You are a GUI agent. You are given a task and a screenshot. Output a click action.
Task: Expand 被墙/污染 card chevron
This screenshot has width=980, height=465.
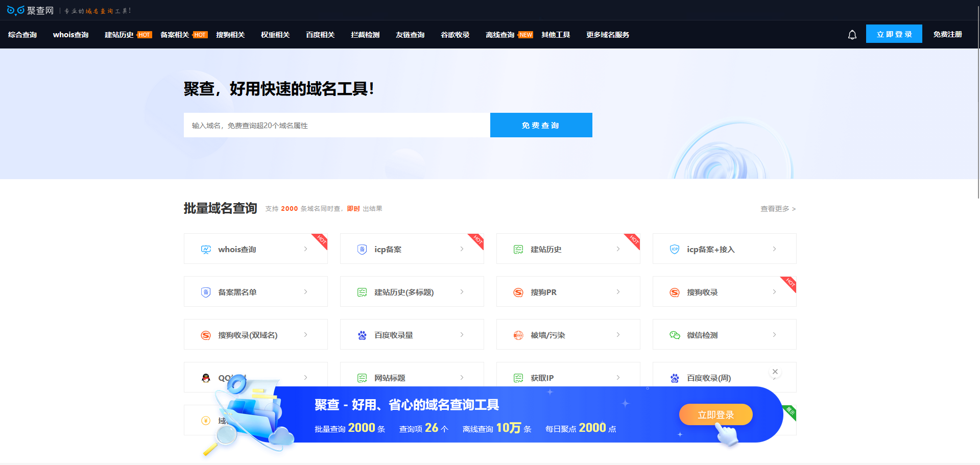(618, 335)
